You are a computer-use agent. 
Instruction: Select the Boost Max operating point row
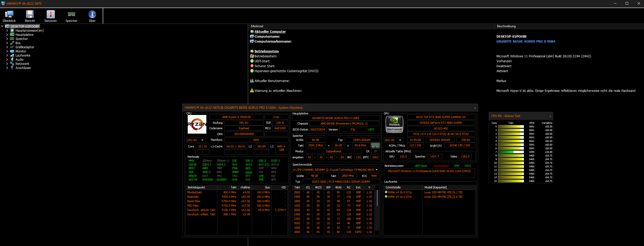[x=236, y=201]
